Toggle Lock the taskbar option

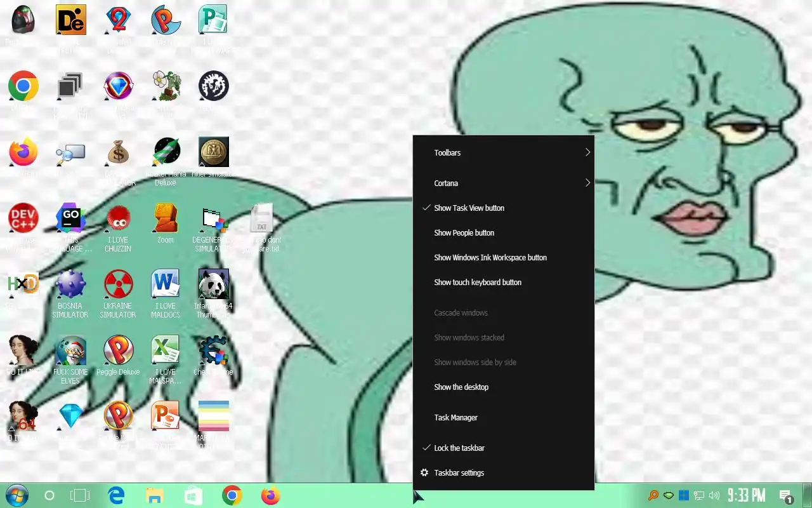click(x=504, y=448)
